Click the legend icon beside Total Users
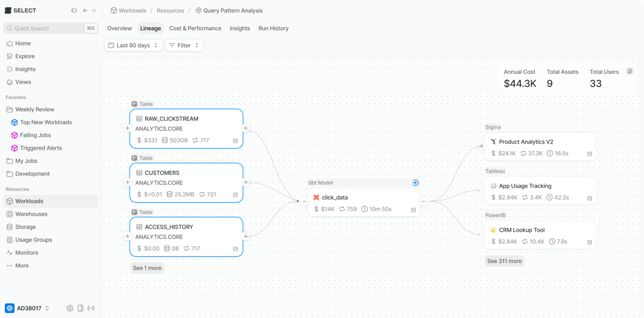The image size is (644, 318). click(630, 71)
